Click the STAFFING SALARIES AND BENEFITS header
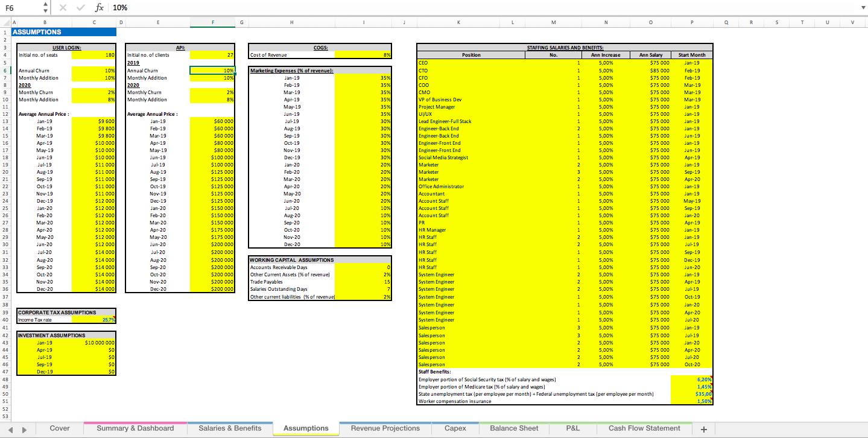The image size is (868, 438). pos(565,47)
